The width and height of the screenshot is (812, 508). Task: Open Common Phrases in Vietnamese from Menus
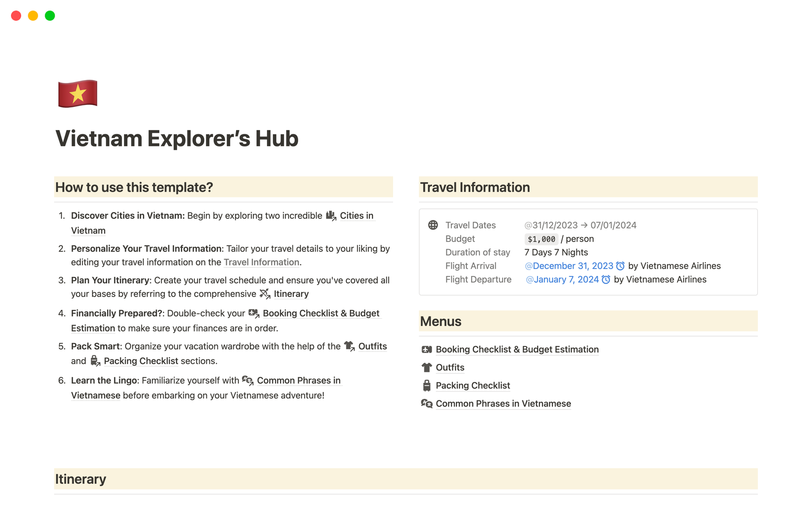click(503, 403)
